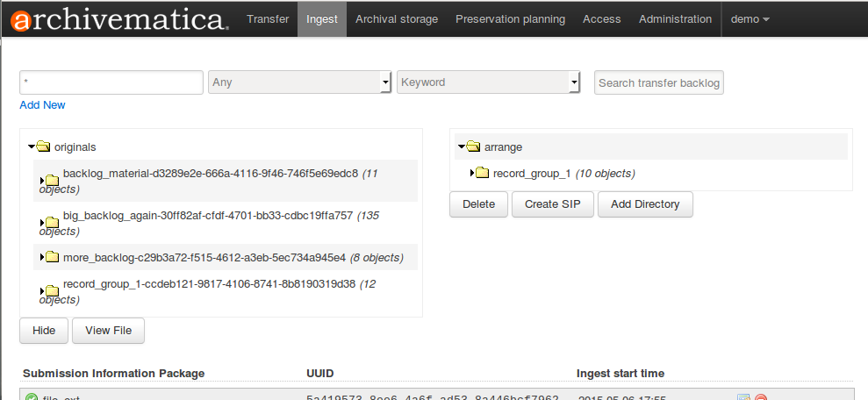Focus the search query text field
The image size is (868, 400).
tap(111, 82)
